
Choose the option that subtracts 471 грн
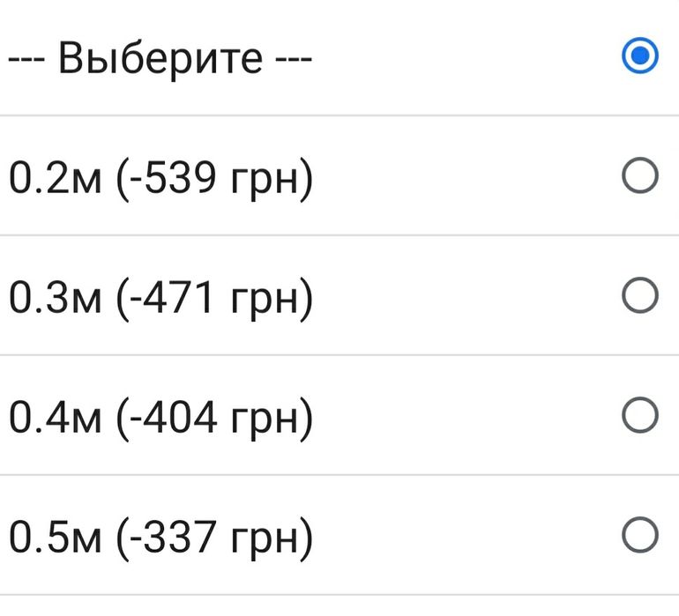coord(639,297)
